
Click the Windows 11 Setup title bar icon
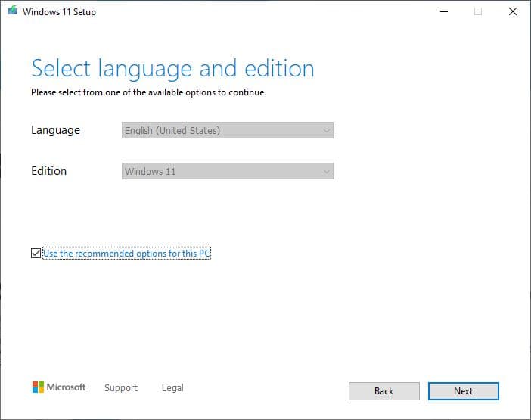pyautogui.click(x=11, y=12)
